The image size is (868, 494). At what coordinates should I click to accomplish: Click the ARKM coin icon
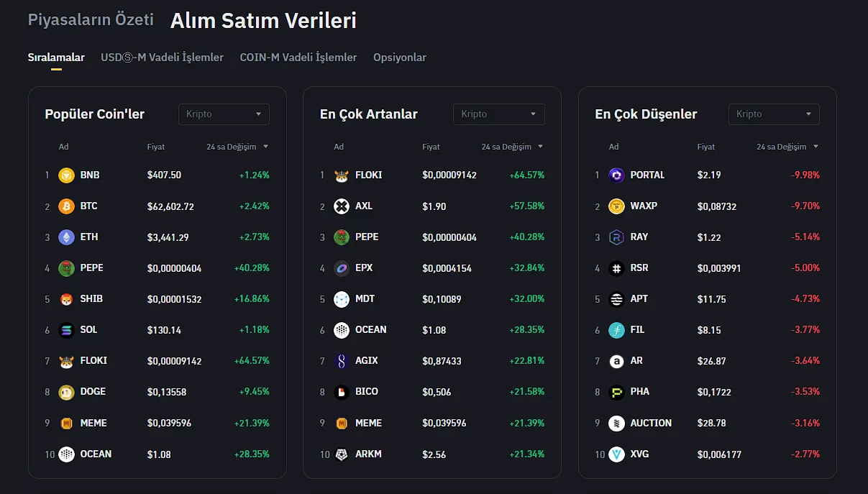coord(342,454)
